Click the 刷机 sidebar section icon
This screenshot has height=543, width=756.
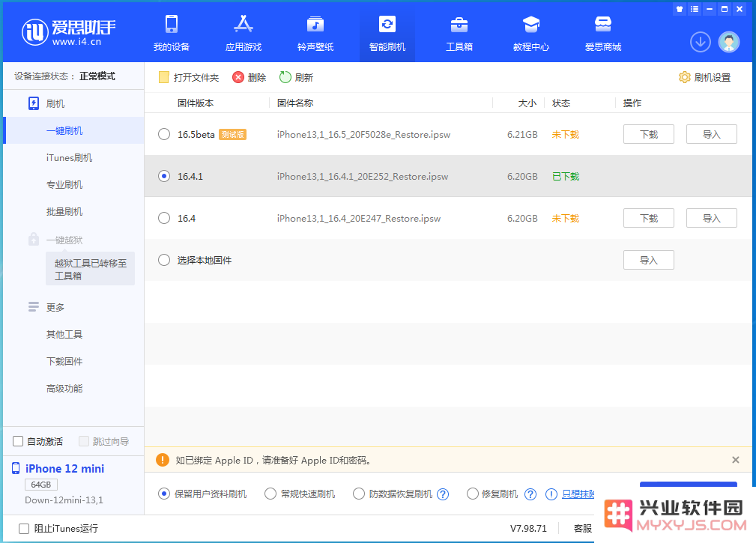33,103
